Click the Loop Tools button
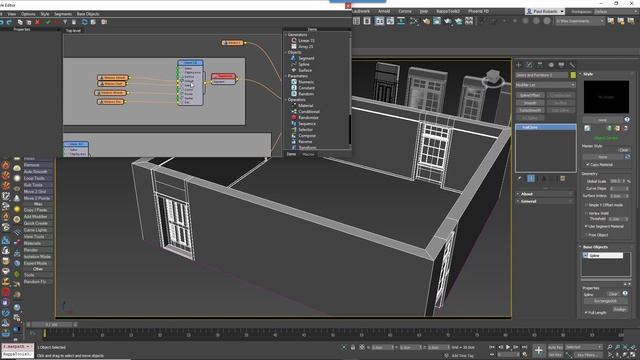This screenshot has width=640, height=360. click(x=38, y=178)
